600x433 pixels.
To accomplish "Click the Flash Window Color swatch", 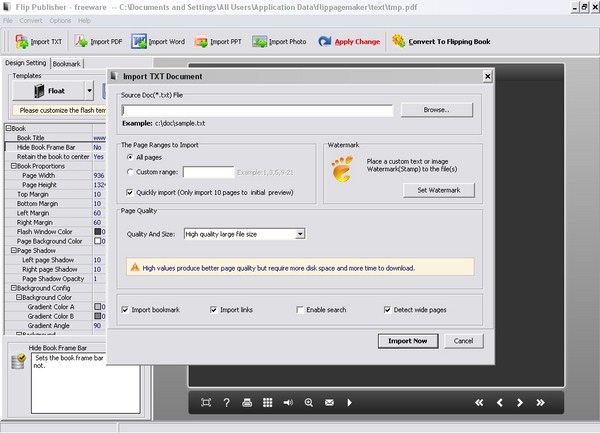I will coord(98,232).
